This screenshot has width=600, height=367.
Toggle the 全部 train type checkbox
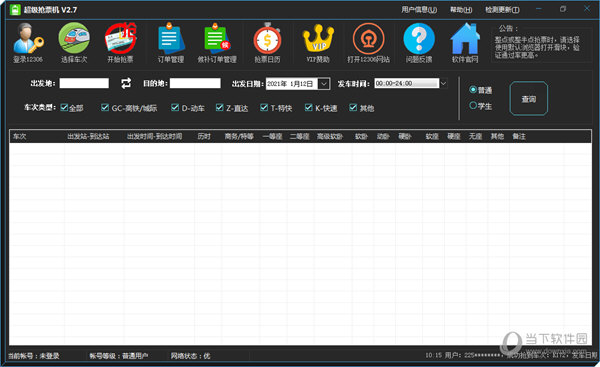click(64, 108)
